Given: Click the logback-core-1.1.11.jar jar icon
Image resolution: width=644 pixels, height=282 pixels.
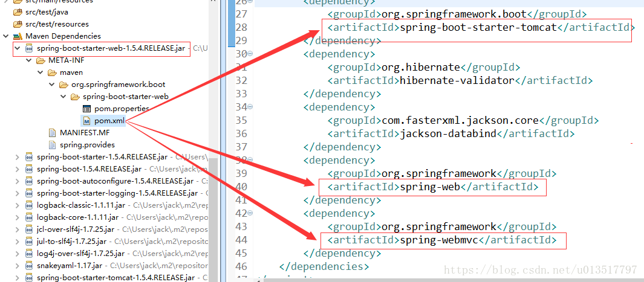Looking at the screenshot, I should tap(29, 217).
